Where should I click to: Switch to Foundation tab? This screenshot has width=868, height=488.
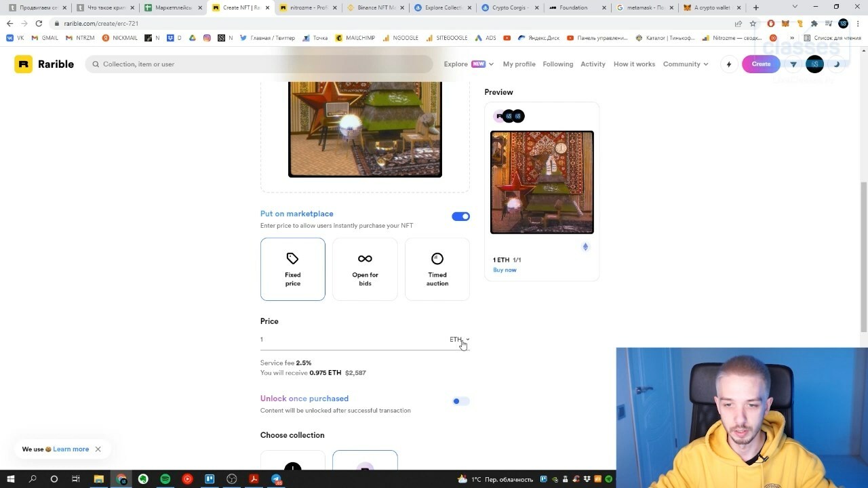(x=576, y=7)
